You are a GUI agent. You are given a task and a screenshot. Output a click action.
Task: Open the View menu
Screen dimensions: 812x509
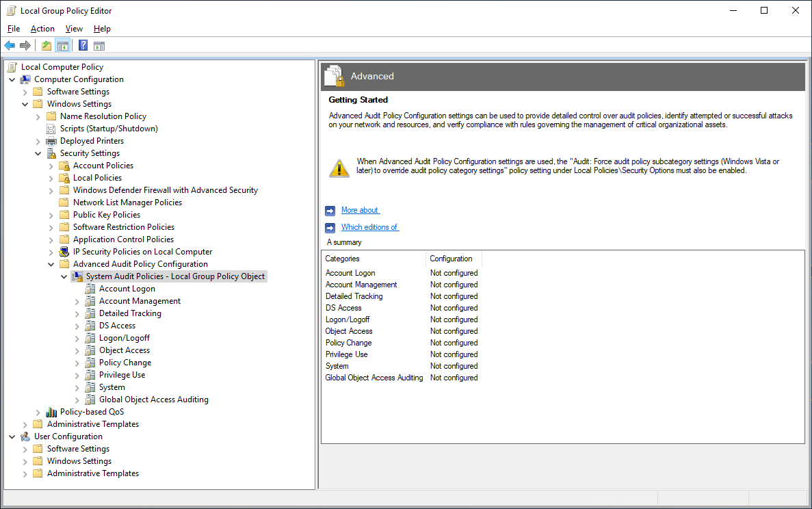[74, 29]
